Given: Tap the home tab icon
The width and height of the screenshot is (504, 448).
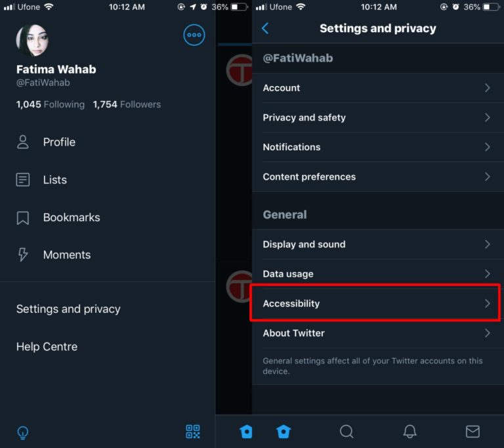Looking at the screenshot, I should (x=283, y=432).
